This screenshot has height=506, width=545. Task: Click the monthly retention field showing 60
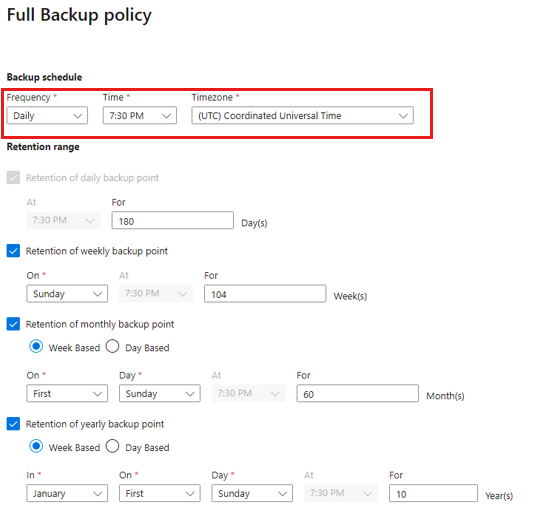(x=357, y=393)
